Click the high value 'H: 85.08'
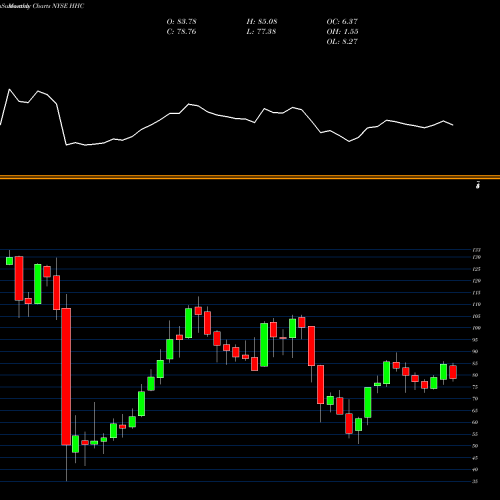This screenshot has height=500, width=500. (x=262, y=22)
